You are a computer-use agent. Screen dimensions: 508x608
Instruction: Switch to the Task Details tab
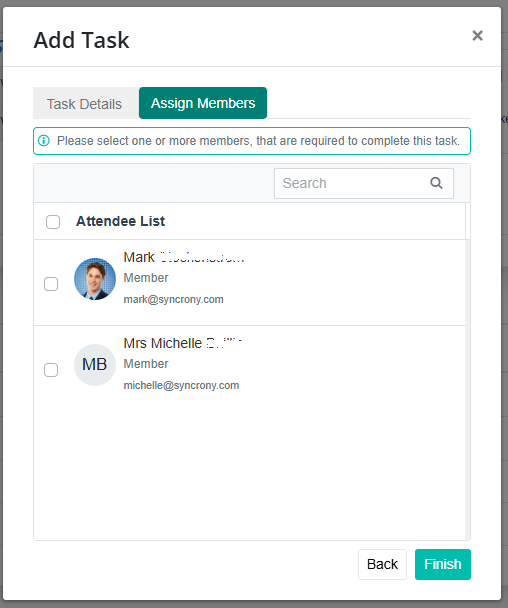pyautogui.click(x=85, y=104)
